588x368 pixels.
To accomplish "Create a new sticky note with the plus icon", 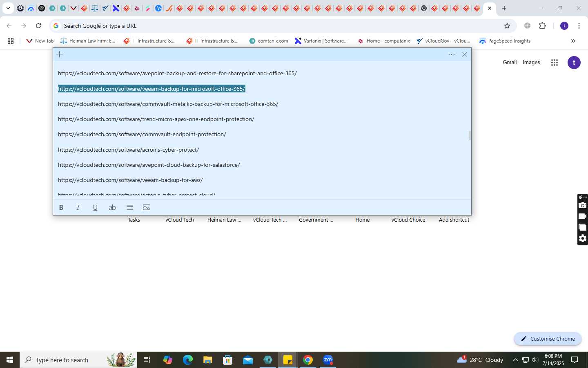I will (x=60, y=54).
